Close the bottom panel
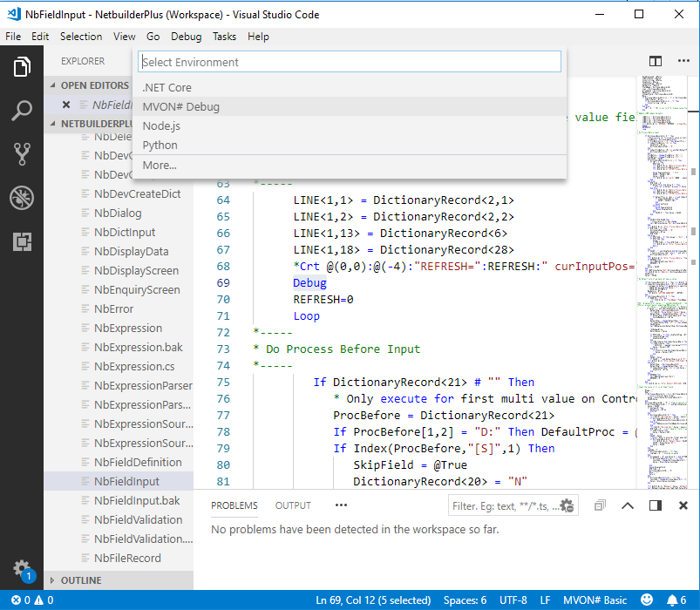Image resolution: width=700 pixels, height=610 pixels. coord(683,505)
